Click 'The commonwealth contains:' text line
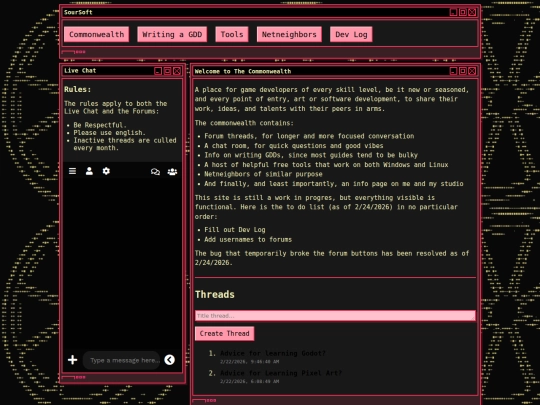540x405 pixels. (244, 123)
